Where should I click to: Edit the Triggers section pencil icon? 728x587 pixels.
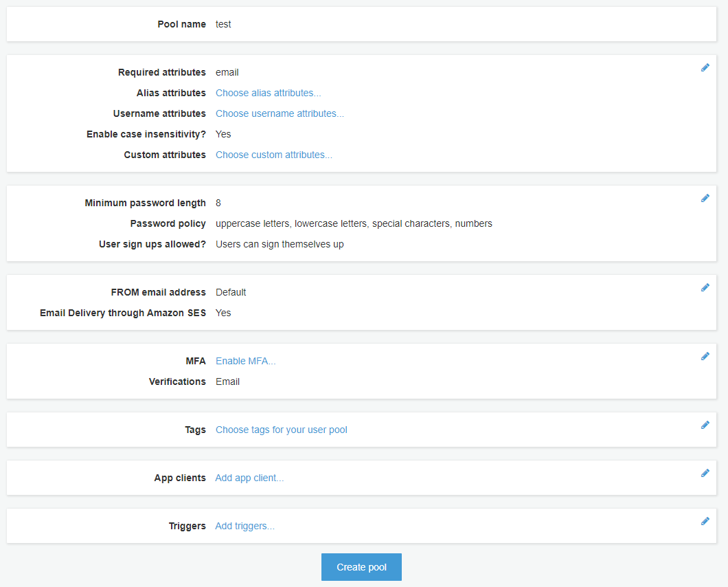tap(705, 522)
